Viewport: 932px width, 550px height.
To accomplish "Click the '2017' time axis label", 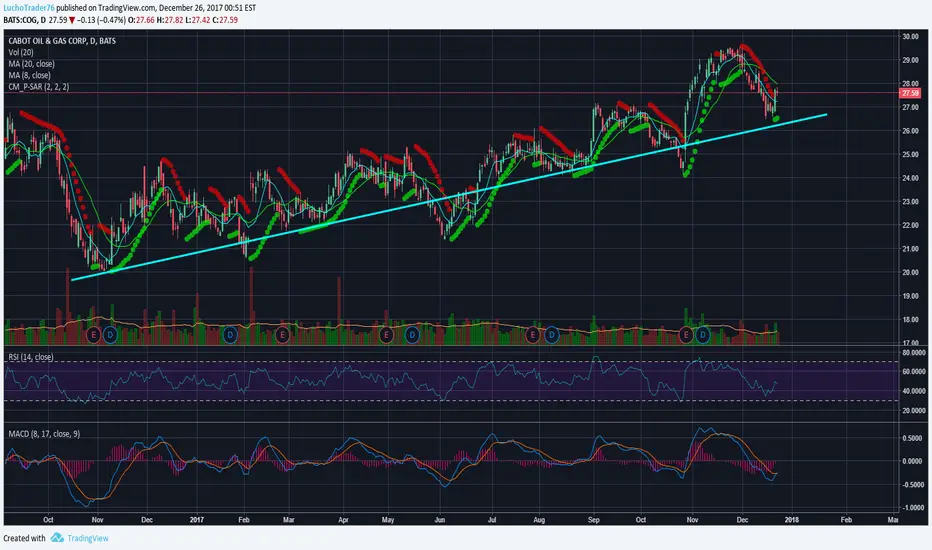I will (x=197, y=520).
